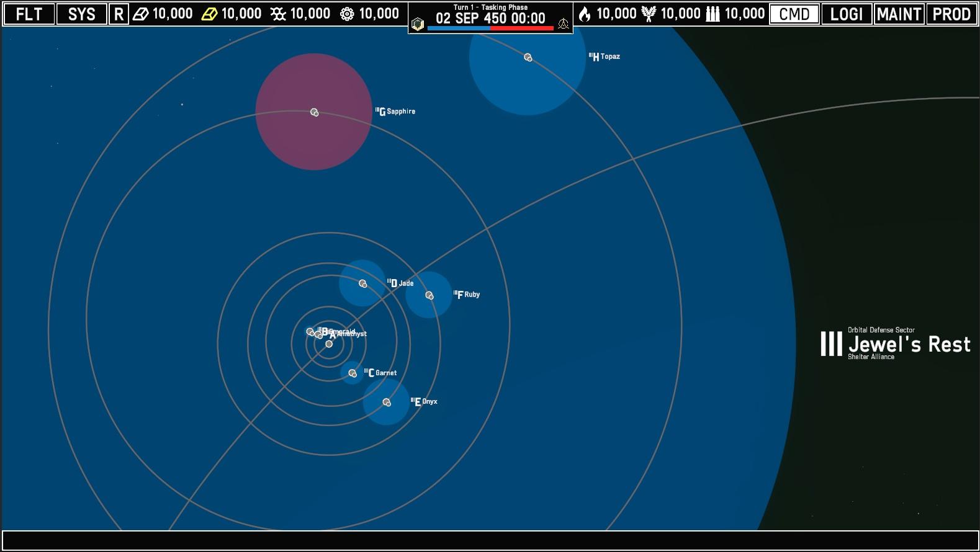Open the PROD production panel
Viewport: 980px width, 552px height.
(x=951, y=14)
